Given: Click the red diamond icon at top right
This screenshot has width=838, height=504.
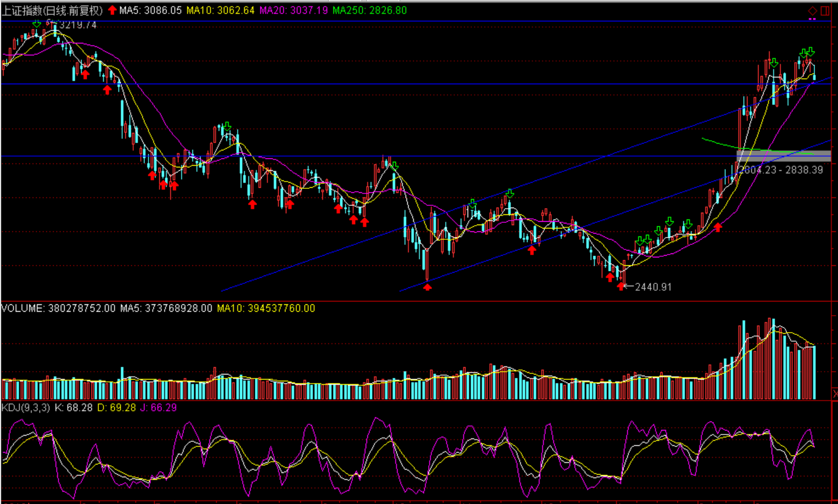Looking at the screenshot, I should pos(813,11).
